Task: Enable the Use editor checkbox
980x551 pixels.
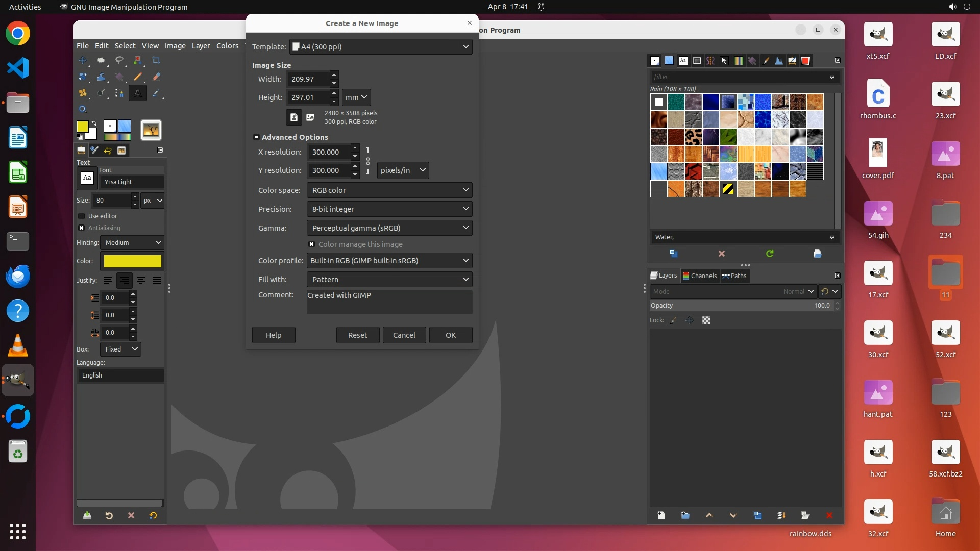Action: coord(82,216)
